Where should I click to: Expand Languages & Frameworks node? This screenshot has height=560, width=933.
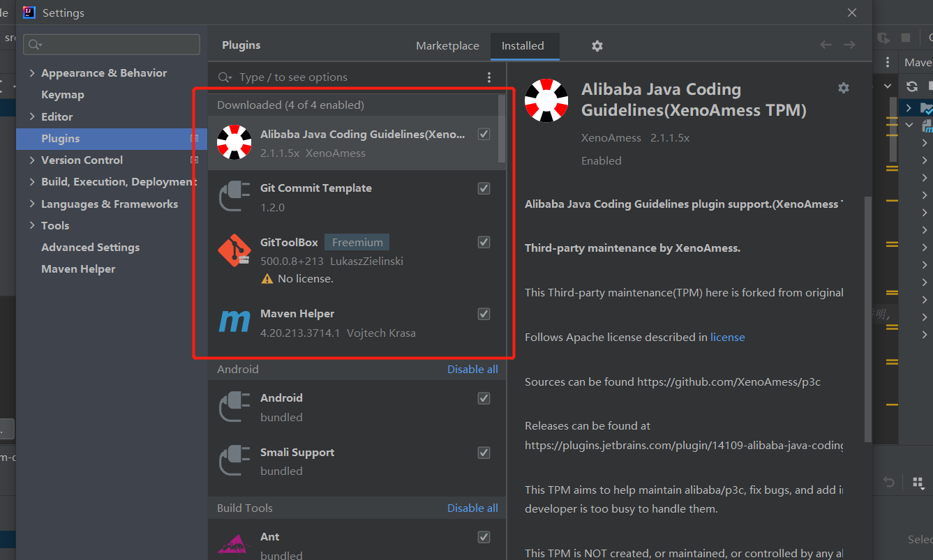coord(32,204)
